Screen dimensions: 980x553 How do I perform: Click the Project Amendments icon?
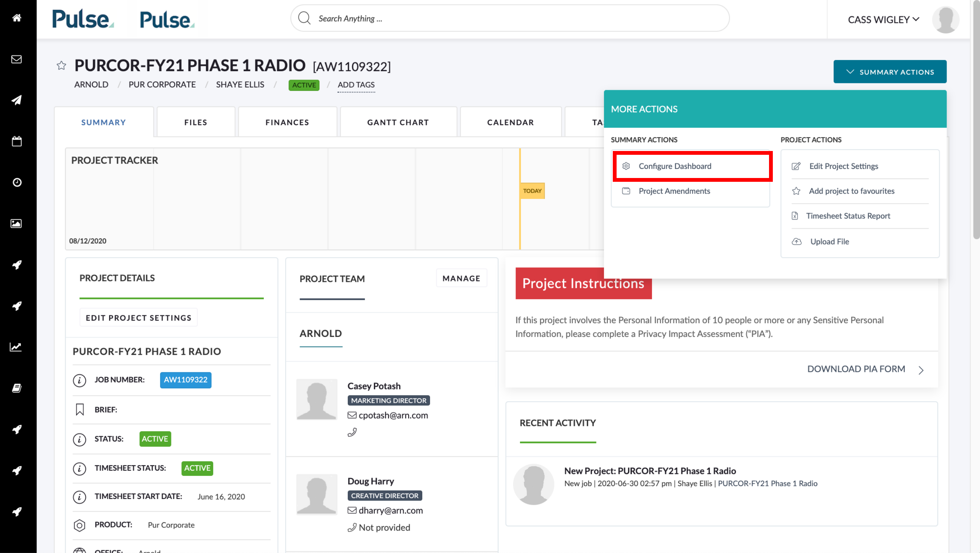pos(626,191)
